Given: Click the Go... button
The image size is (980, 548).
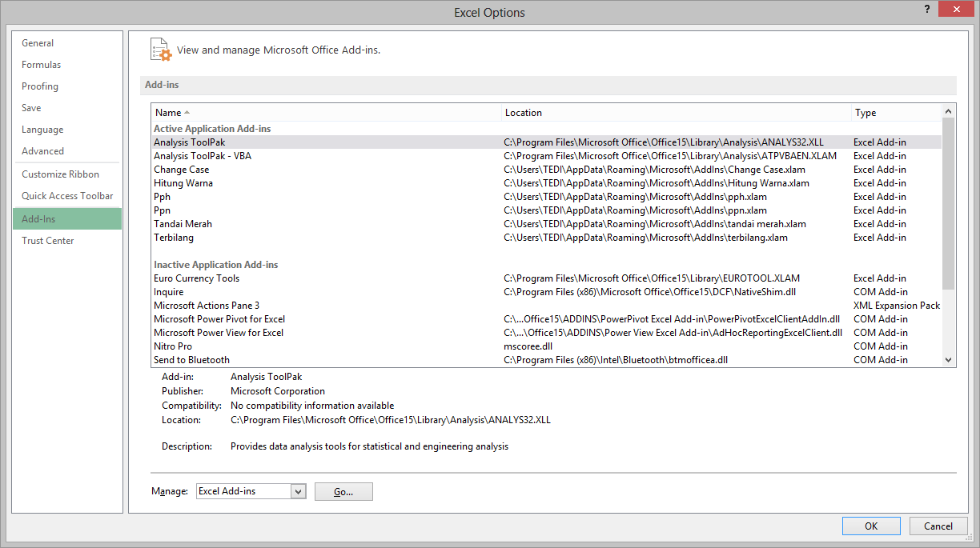Looking at the screenshot, I should tap(343, 492).
